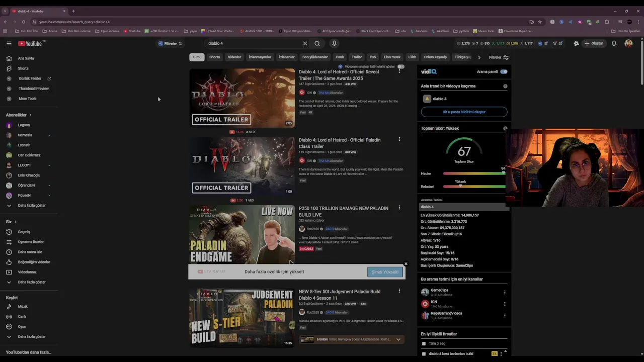The image size is (644, 362).
Task: Open Beğendiğim videolar in sidebar
Action: click(34, 262)
